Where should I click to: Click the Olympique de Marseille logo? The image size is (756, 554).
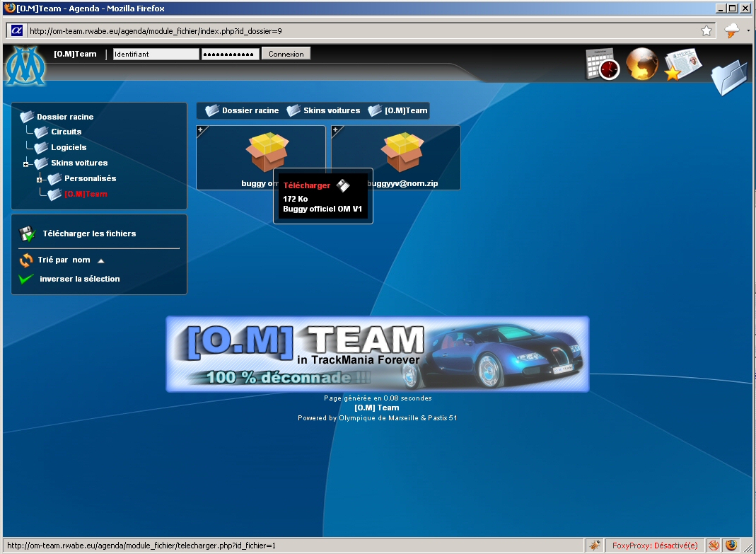pos(25,66)
